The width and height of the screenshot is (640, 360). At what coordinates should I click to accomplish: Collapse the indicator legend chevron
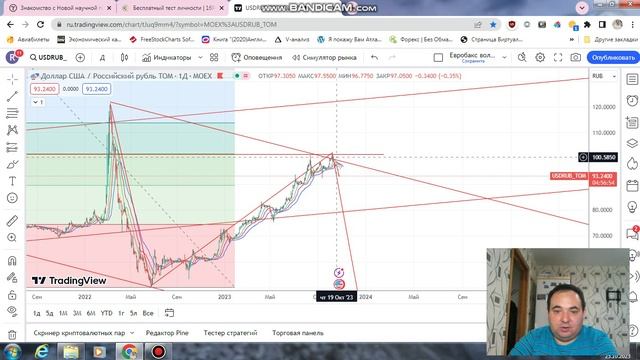pyautogui.click(x=38, y=102)
